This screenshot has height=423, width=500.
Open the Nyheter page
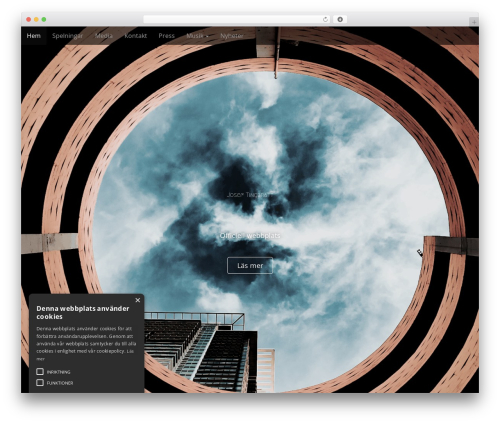[232, 36]
